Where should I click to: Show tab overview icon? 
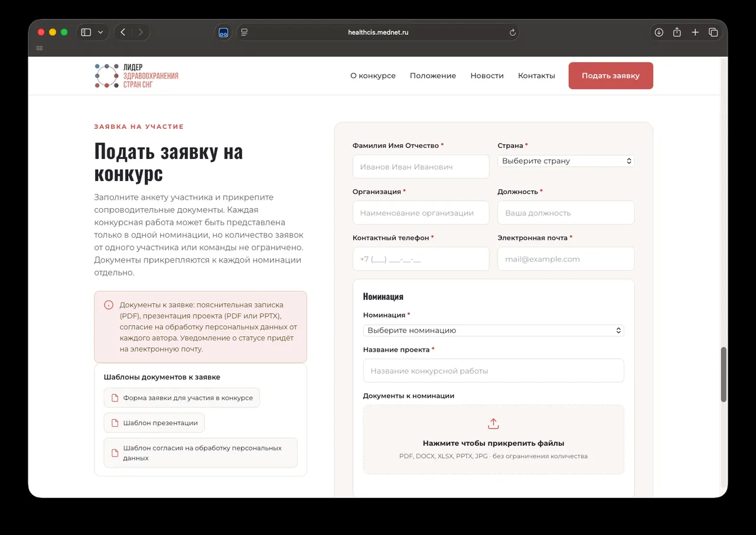pos(713,33)
